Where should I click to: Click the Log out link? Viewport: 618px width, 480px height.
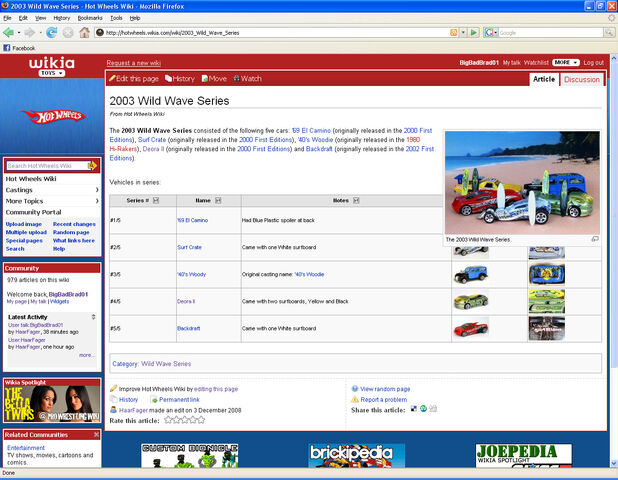[x=594, y=63]
